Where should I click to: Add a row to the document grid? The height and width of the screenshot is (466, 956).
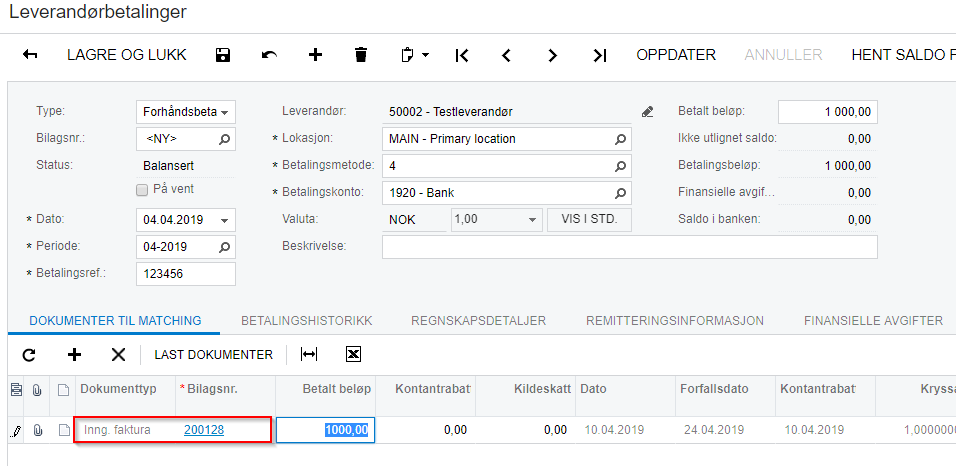[x=74, y=354]
